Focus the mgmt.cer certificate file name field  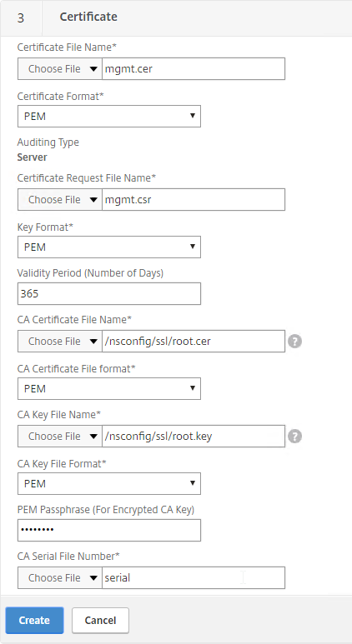click(x=194, y=68)
